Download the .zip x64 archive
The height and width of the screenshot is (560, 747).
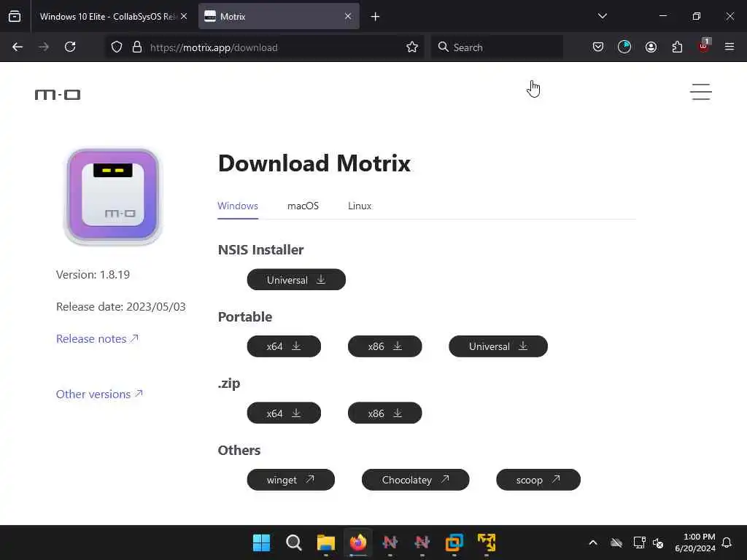pos(284,413)
